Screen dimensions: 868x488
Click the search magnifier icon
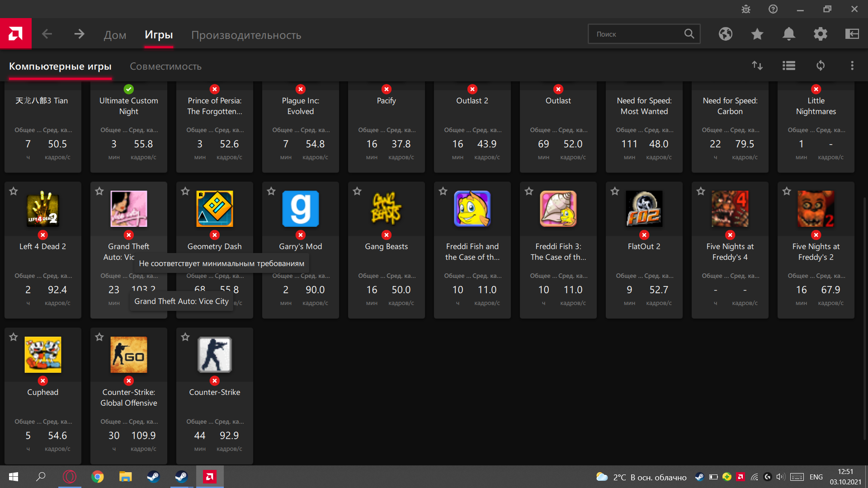pos(689,34)
